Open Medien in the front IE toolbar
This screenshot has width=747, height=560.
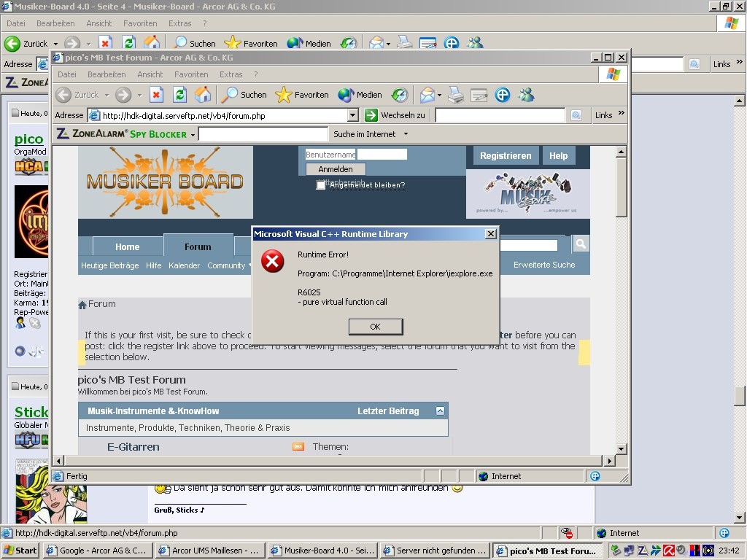360,95
